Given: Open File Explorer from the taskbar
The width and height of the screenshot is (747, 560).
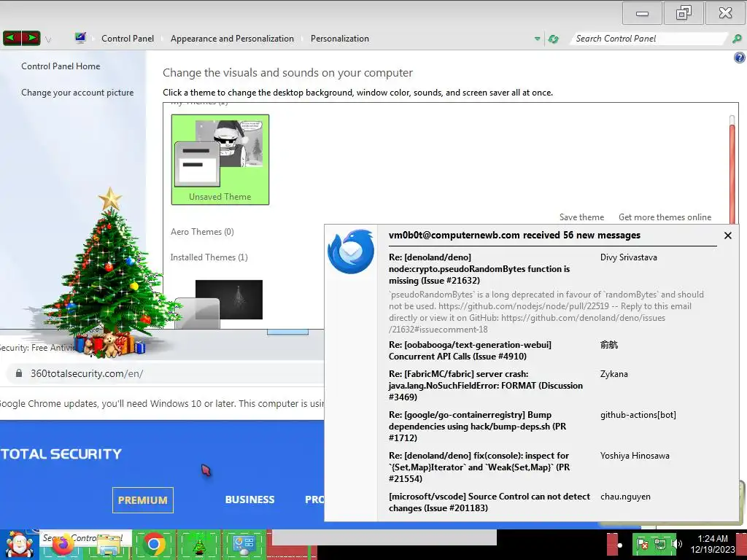Looking at the screenshot, I should point(109,545).
